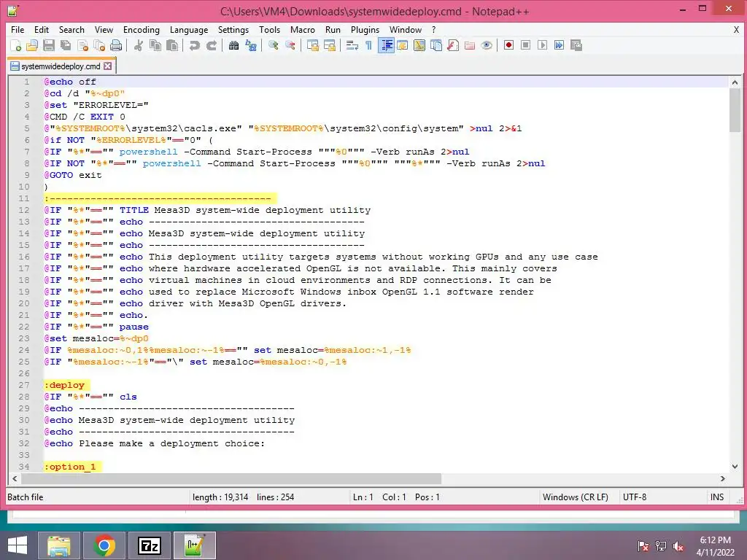Open the Edit menu

[42, 29]
